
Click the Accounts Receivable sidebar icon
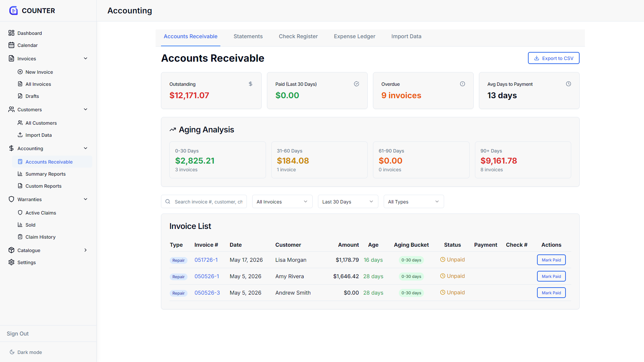point(20,162)
